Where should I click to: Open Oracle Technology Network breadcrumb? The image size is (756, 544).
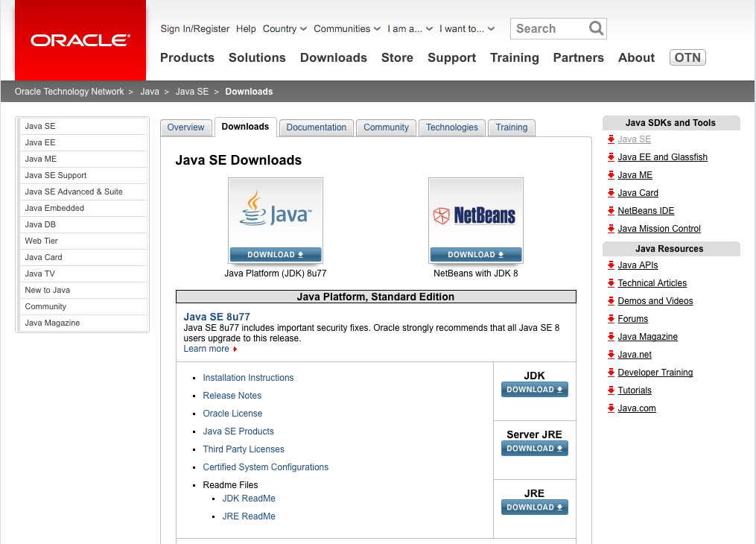(69, 92)
